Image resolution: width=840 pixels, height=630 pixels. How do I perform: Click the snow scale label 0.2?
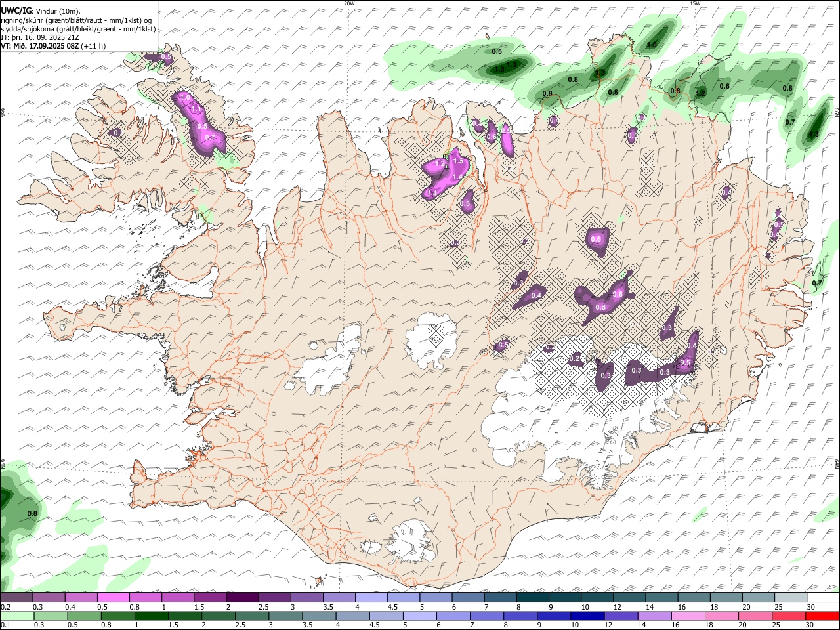tap(6, 607)
